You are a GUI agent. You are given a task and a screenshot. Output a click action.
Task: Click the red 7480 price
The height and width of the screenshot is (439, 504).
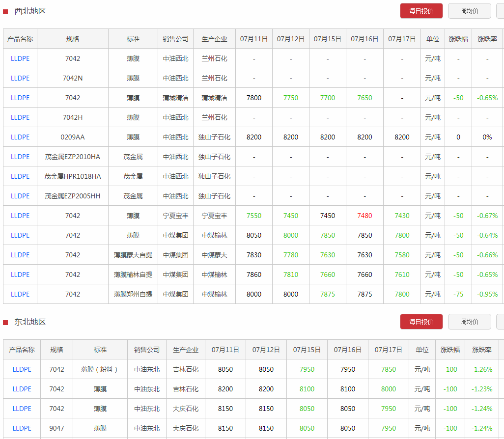point(364,215)
